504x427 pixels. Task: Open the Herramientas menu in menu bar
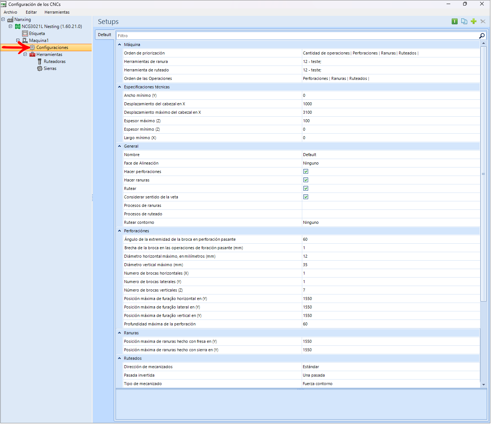click(x=57, y=12)
